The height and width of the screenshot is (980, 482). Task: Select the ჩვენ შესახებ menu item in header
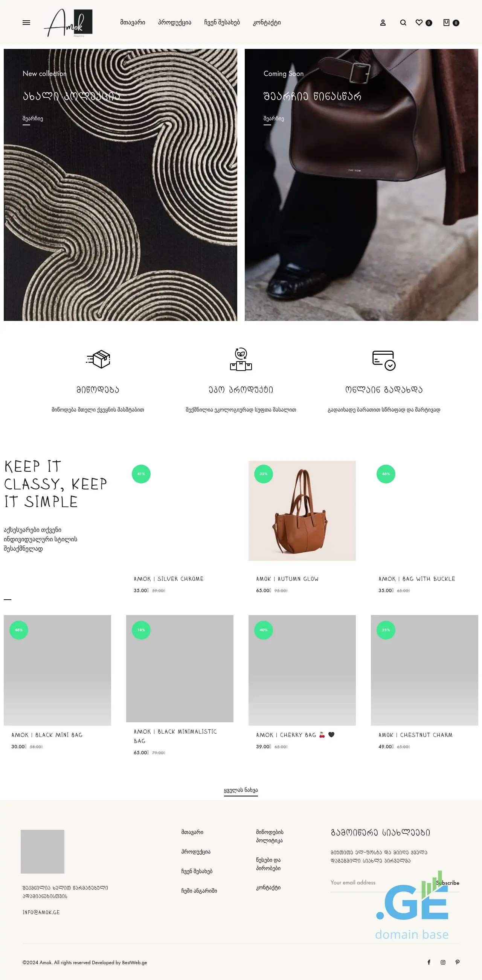[x=222, y=23]
